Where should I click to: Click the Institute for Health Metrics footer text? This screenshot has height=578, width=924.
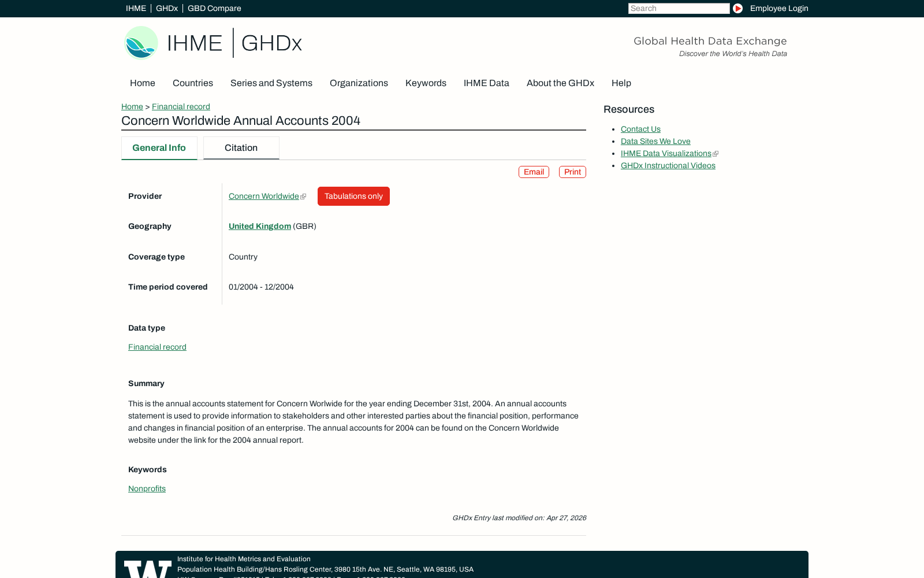(x=244, y=559)
